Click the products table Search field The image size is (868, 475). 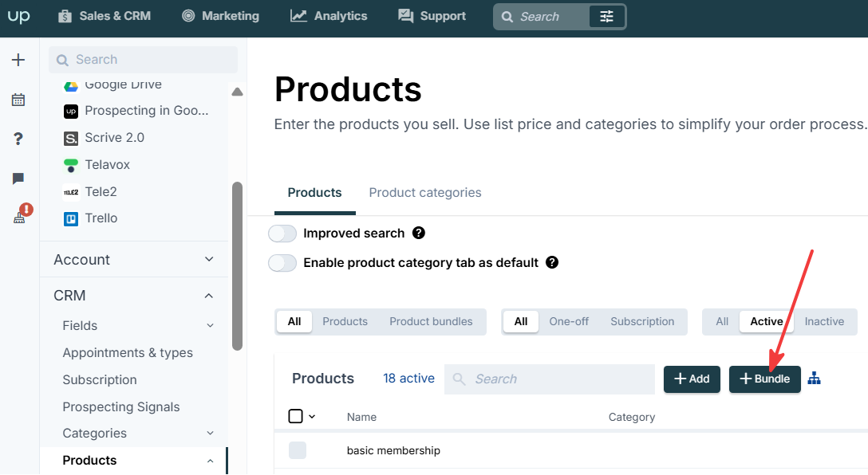pos(549,379)
